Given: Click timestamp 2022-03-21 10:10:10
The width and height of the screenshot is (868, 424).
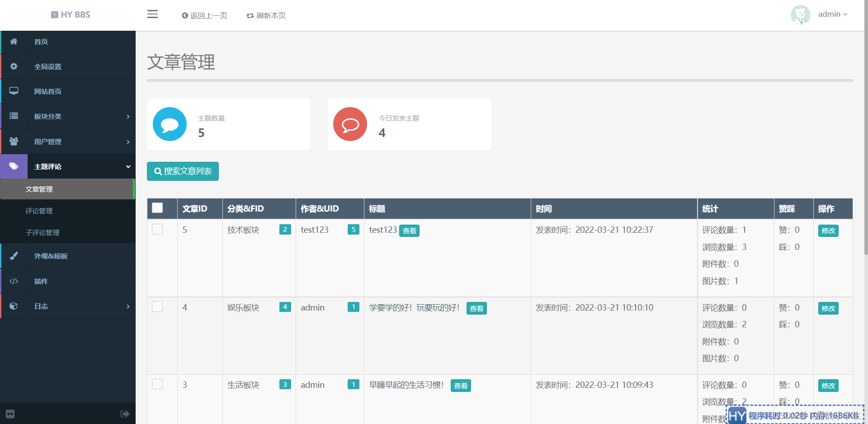Looking at the screenshot, I should pos(614,307).
